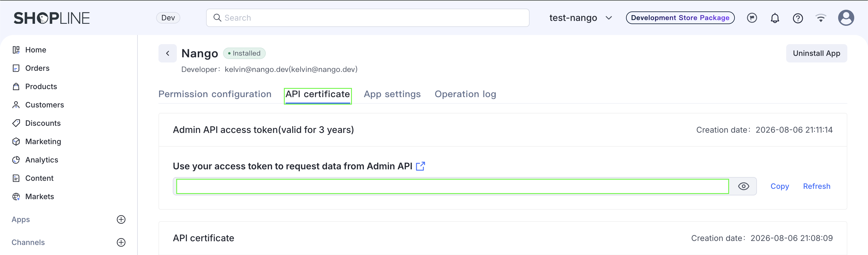Screen dimensions: 868x255
Task: Open the help question mark icon
Action: 798,18
